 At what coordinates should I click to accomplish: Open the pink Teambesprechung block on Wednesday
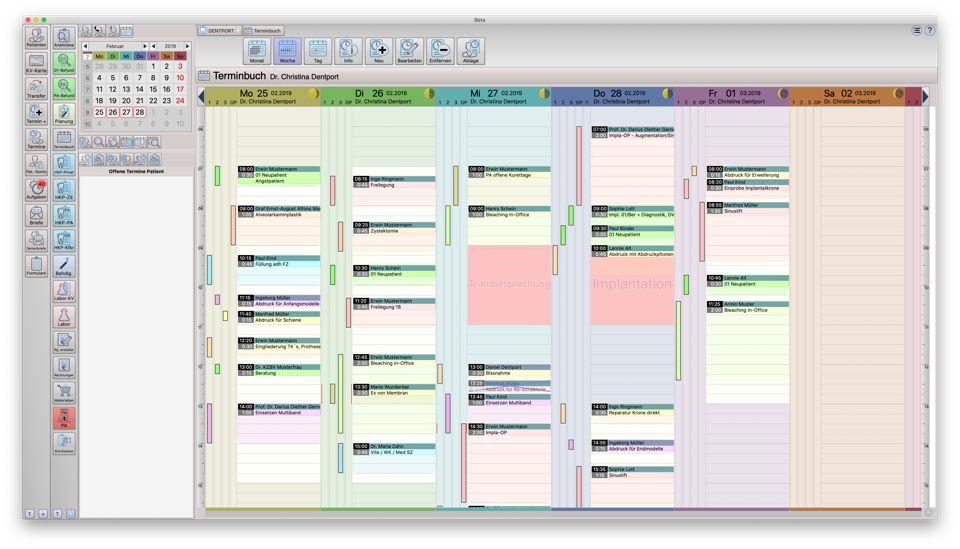coord(509,284)
